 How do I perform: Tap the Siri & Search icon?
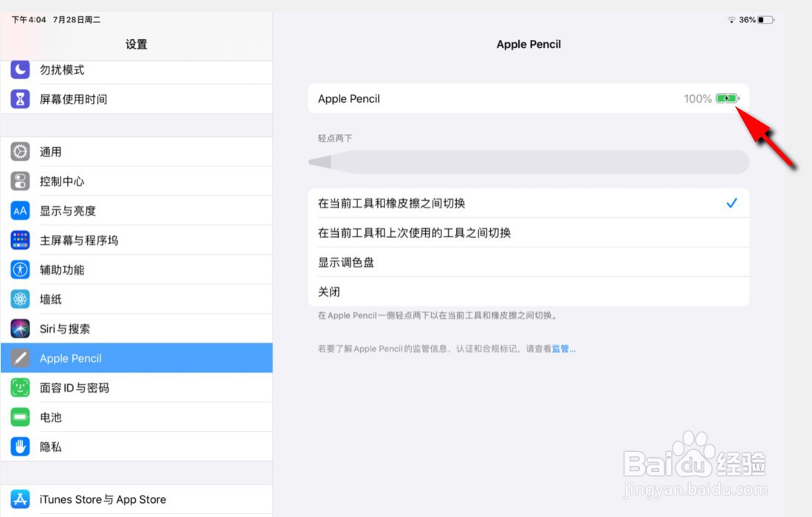point(20,329)
